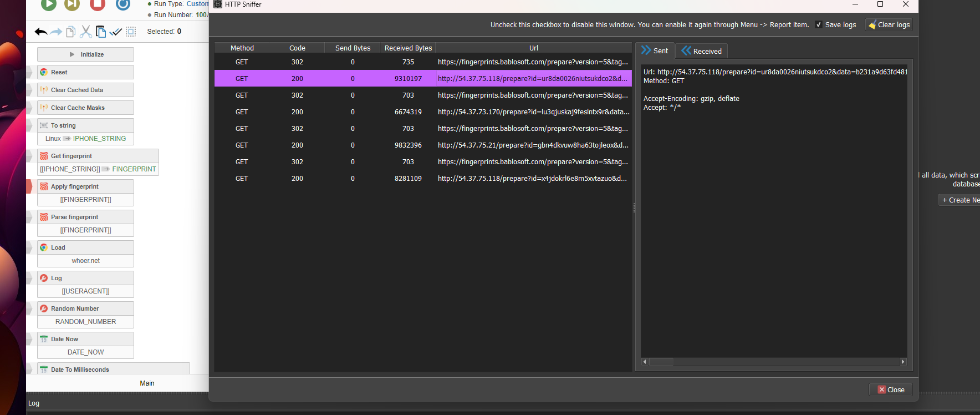This screenshot has height=415, width=980.
Task: Click the black Undo arrow
Action: (40, 32)
